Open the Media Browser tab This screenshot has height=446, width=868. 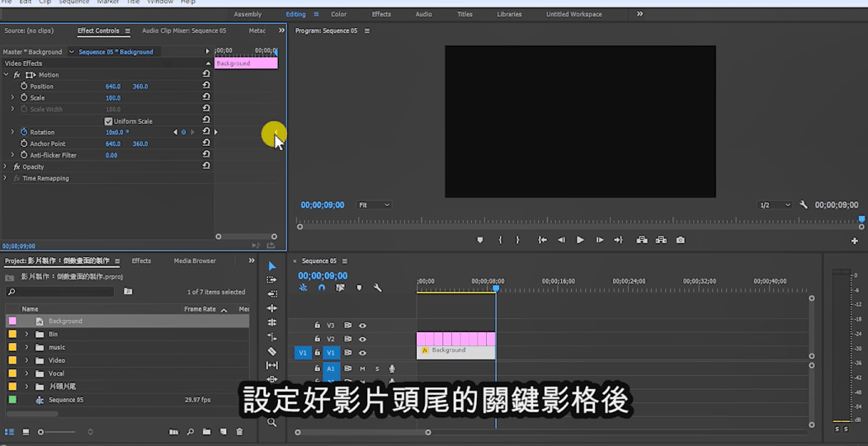coord(195,261)
